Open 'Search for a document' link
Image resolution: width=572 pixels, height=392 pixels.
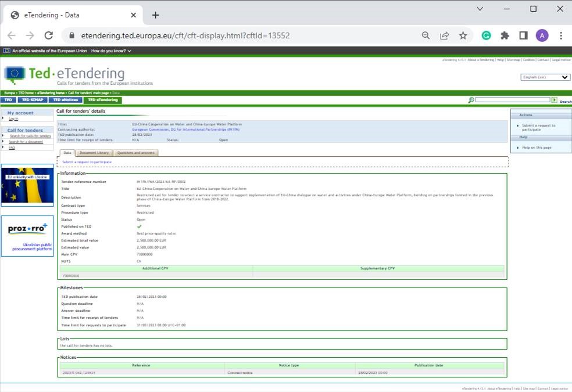point(26,142)
